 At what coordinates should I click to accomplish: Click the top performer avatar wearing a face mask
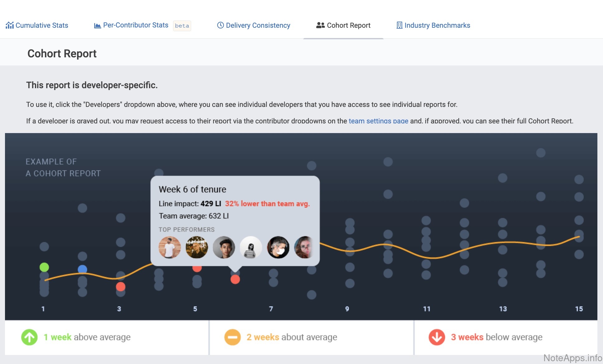pyautogui.click(x=278, y=247)
